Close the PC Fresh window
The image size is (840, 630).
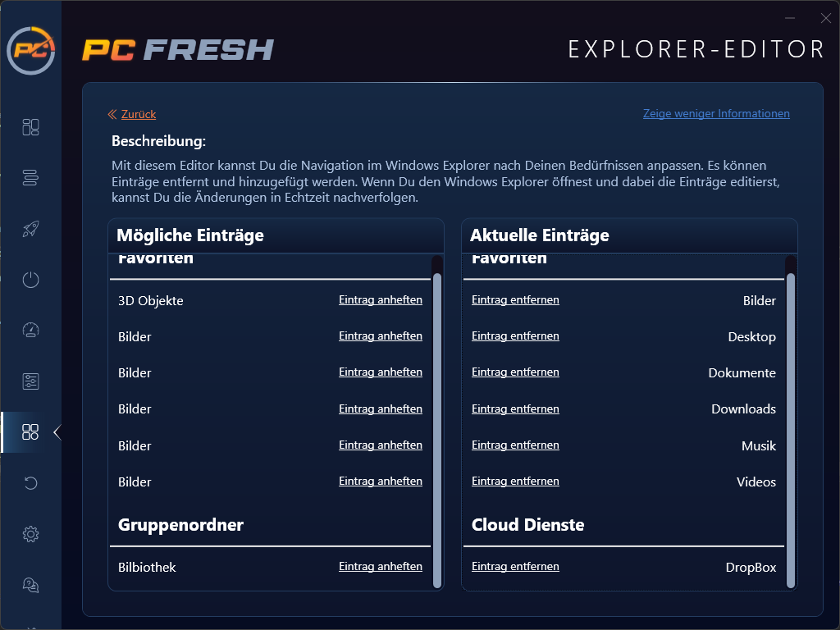[x=825, y=18]
